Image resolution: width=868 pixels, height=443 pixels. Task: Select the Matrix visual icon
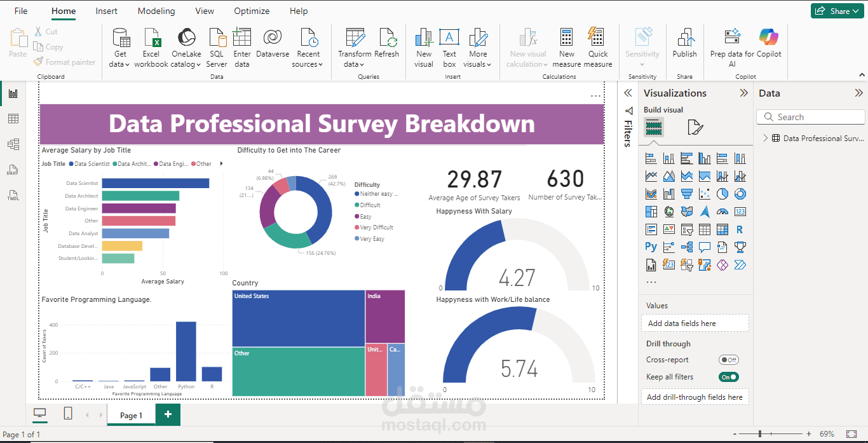[x=722, y=229]
